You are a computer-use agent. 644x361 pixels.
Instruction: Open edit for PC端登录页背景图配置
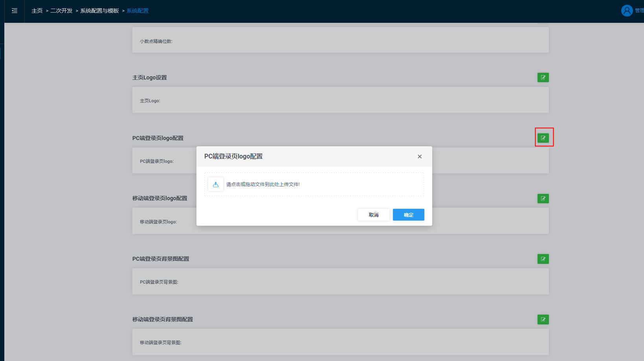point(543,259)
